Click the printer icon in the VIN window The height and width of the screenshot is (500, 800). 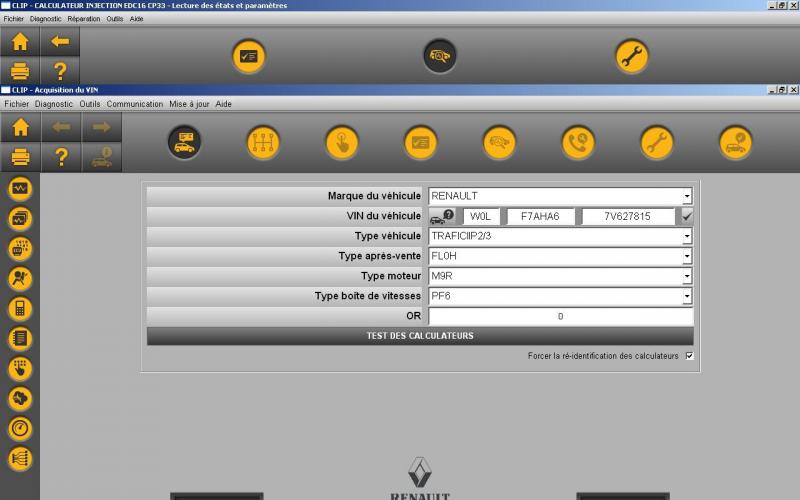[20, 157]
